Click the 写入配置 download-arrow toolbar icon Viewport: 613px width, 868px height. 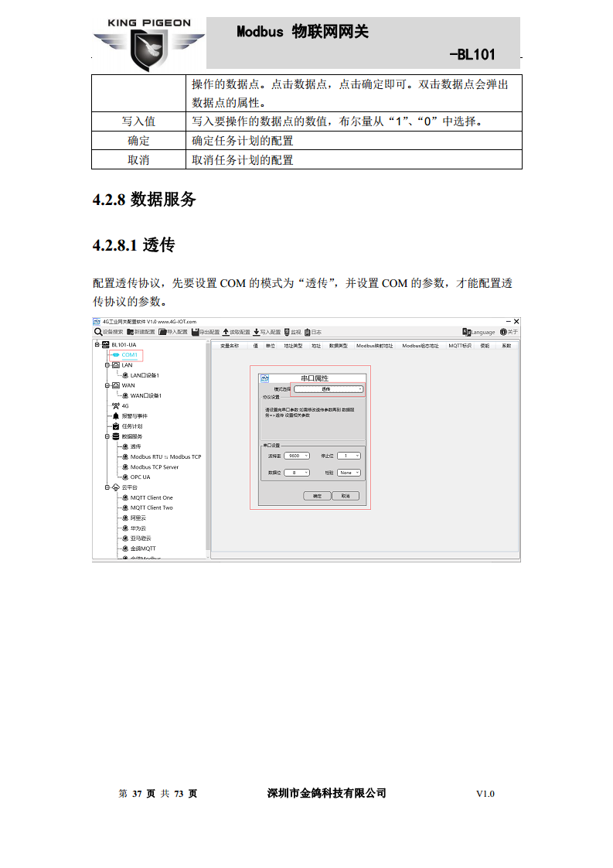(257, 332)
